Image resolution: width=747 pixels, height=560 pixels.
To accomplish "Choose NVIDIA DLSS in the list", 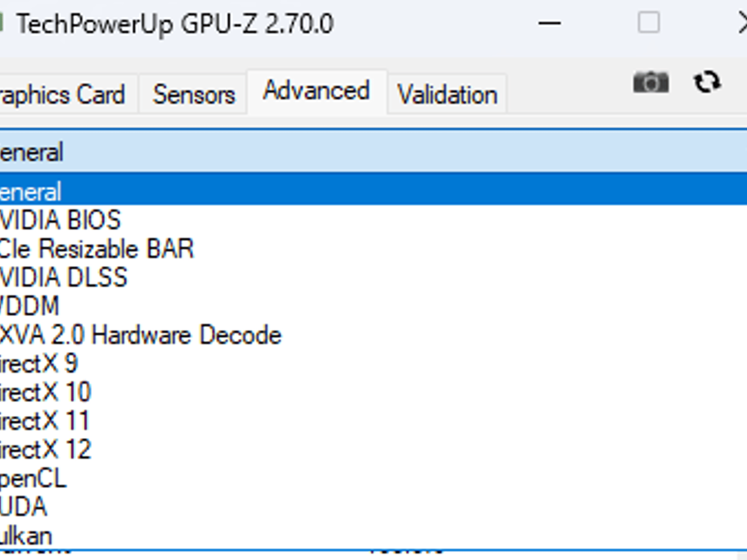I will click(373, 277).
